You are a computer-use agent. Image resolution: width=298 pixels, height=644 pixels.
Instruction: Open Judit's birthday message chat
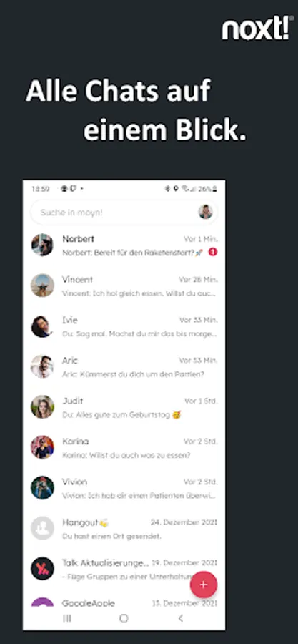coord(124,407)
